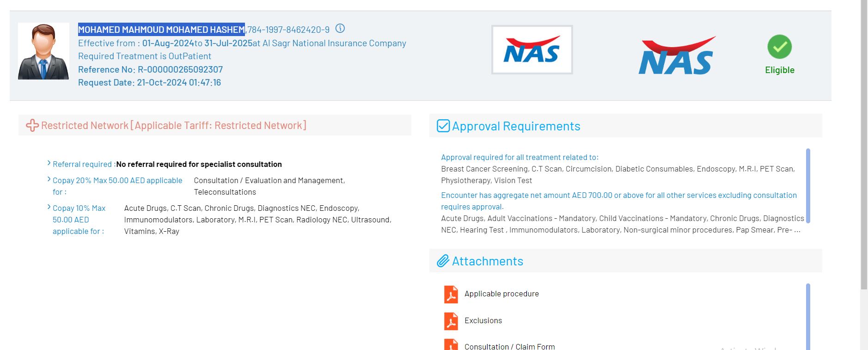This screenshot has height=350, width=868.
Task: Click the Encounter aggregate net amount AED 700.00 note
Action: [619, 201]
